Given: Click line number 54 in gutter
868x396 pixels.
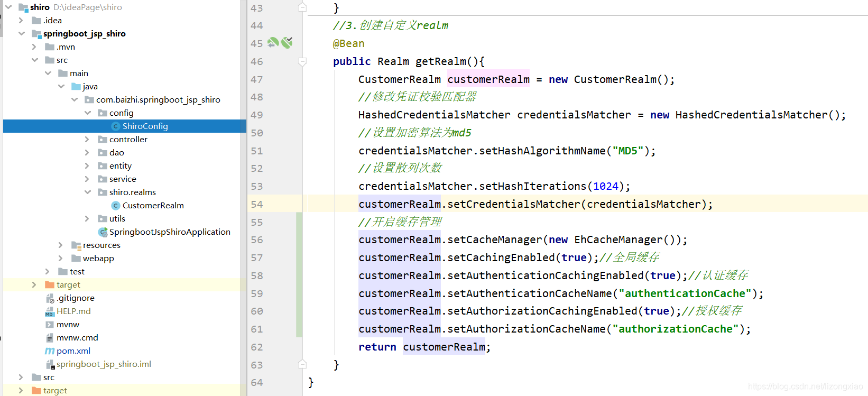Looking at the screenshot, I should point(257,205).
